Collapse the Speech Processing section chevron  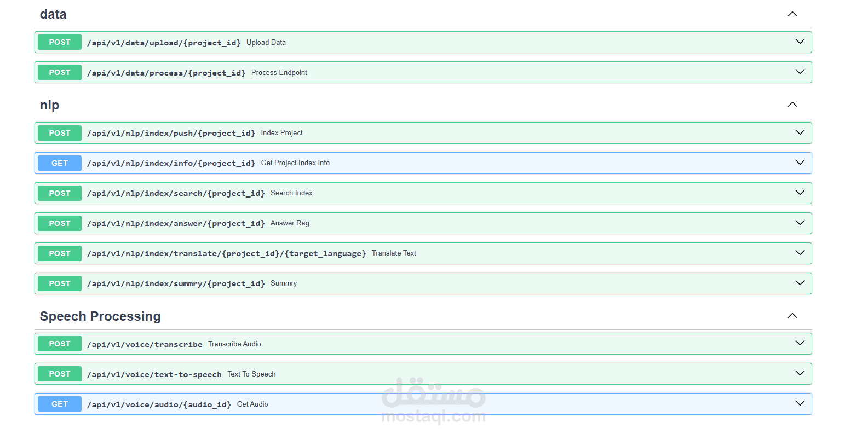coord(792,316)
